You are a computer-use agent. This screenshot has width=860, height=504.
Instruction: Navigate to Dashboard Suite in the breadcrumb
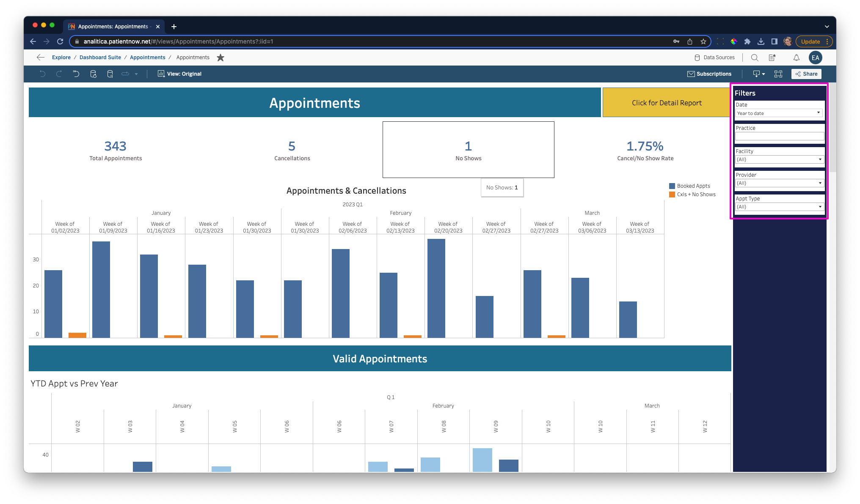100,58
